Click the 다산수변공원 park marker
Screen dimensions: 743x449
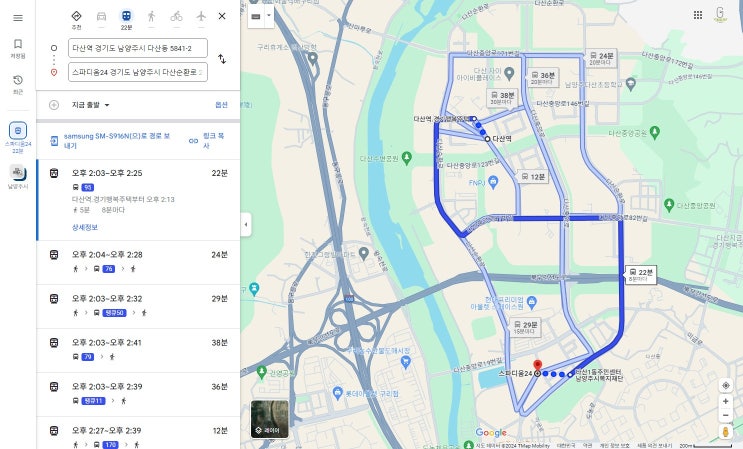coord(406,158)
